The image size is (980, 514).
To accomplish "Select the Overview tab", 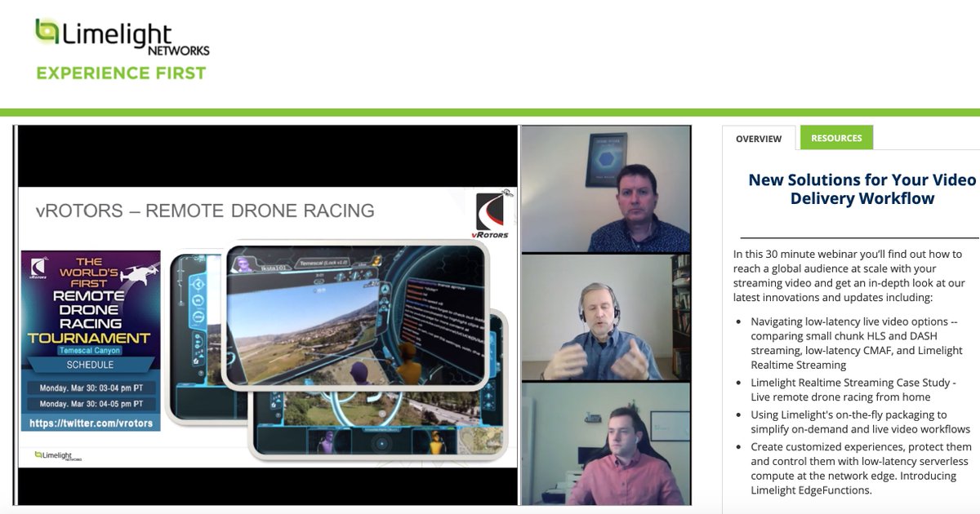I will [x=759, y=139].
